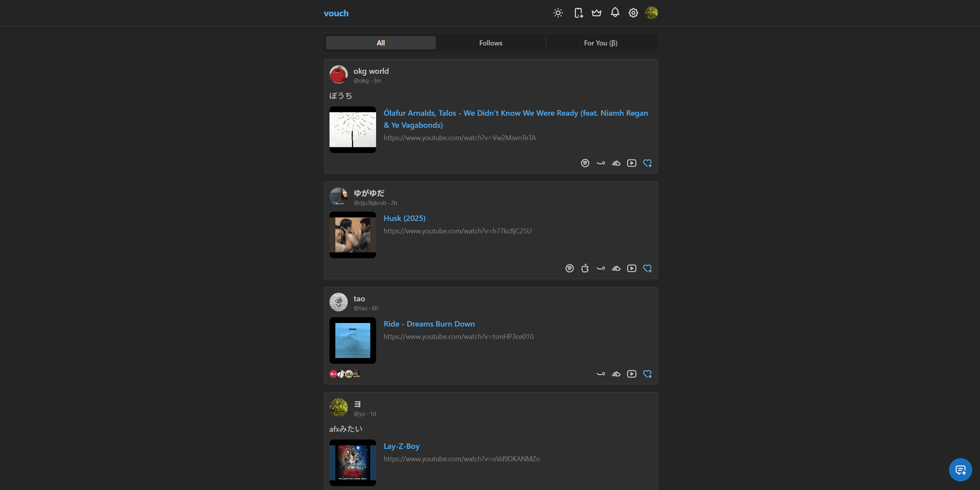
Task: Open Amazon Music icon on Husk post
Action: [x=600, y=268]
